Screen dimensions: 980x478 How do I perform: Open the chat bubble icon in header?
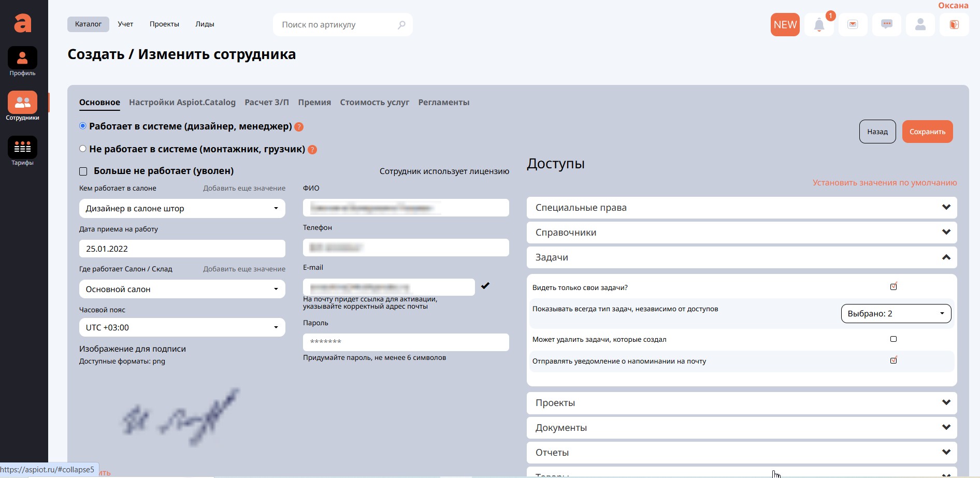[886, 25]
